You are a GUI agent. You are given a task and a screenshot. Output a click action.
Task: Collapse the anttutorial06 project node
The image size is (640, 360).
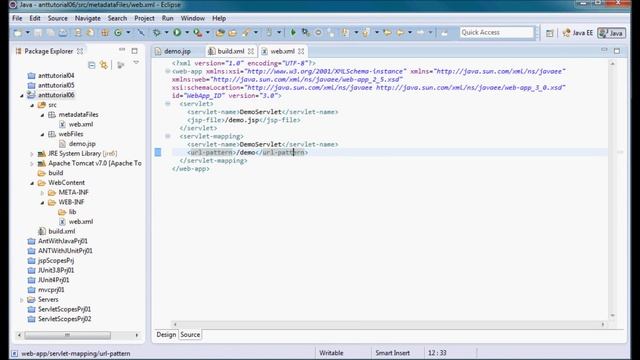[x=22, y=95]
